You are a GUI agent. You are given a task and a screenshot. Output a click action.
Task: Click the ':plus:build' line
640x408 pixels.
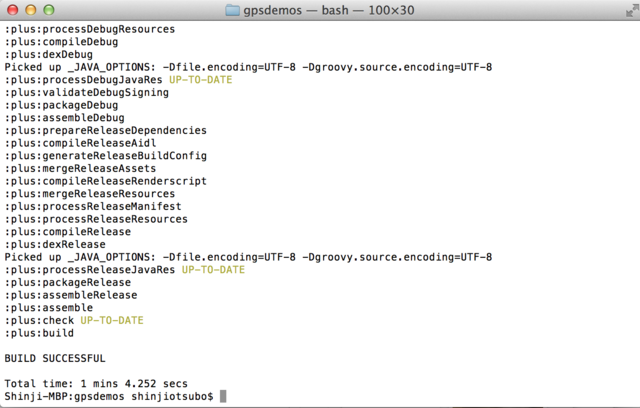[x=39, y=333]
